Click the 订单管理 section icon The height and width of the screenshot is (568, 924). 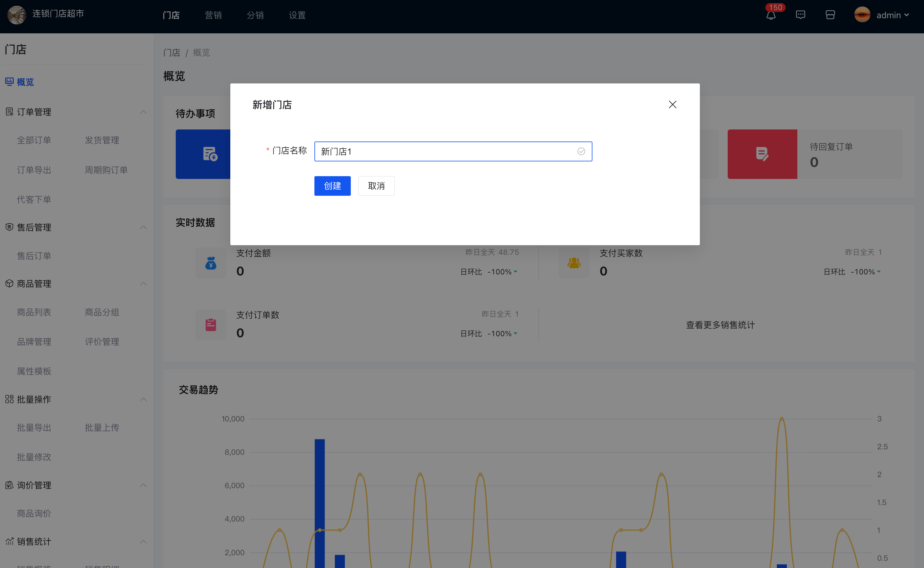(x=9, y=112)
